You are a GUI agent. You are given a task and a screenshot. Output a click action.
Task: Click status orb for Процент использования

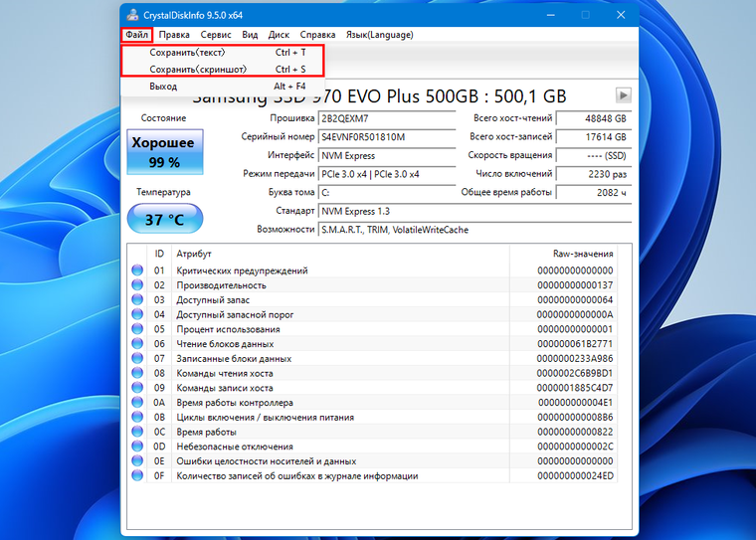pyautogui.click(x=137, y=329)
